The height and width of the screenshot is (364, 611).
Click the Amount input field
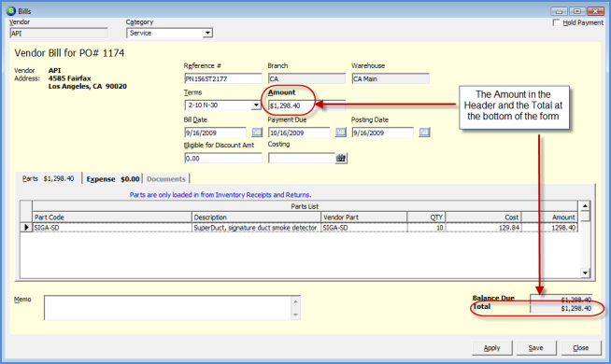click(306, 105)
